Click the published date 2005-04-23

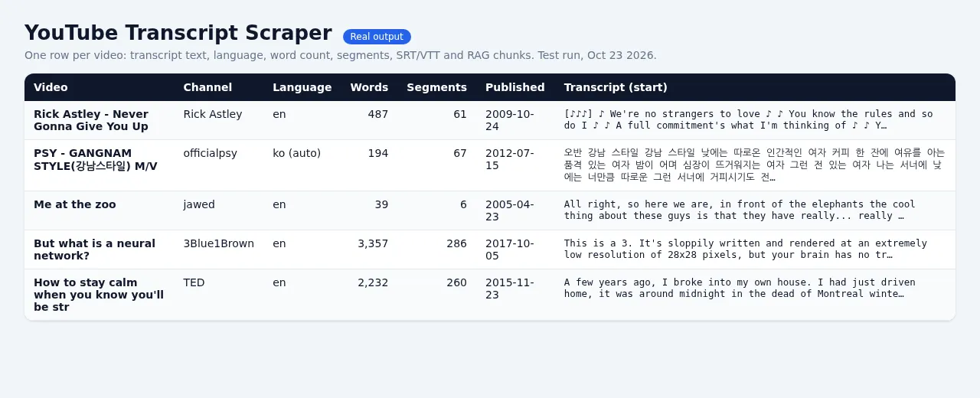pyautogui.click(x=510, y=210)
